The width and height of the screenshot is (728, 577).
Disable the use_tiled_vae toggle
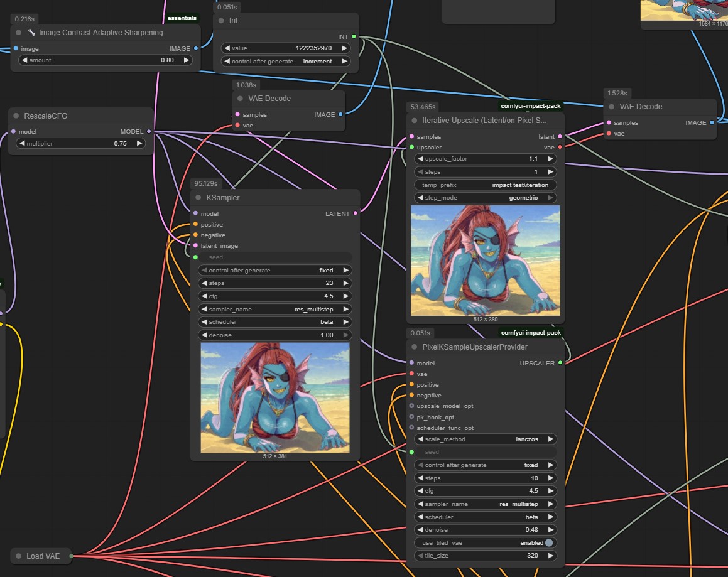549,543
